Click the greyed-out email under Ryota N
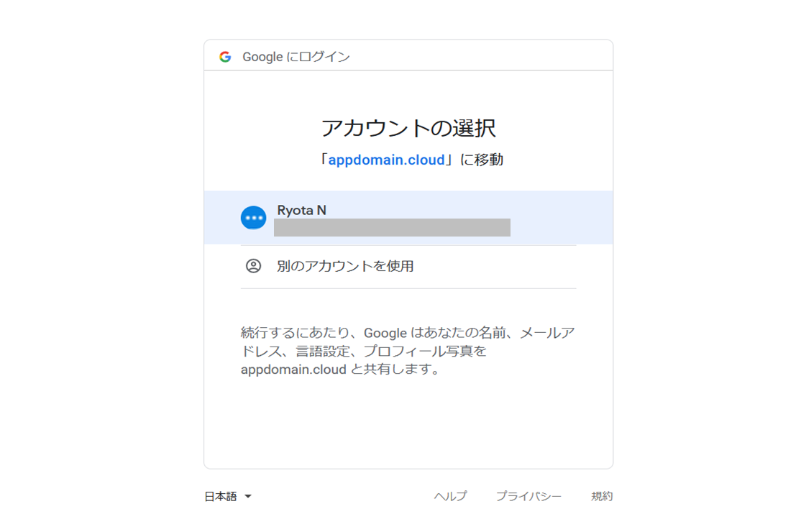 coord(392,228)
